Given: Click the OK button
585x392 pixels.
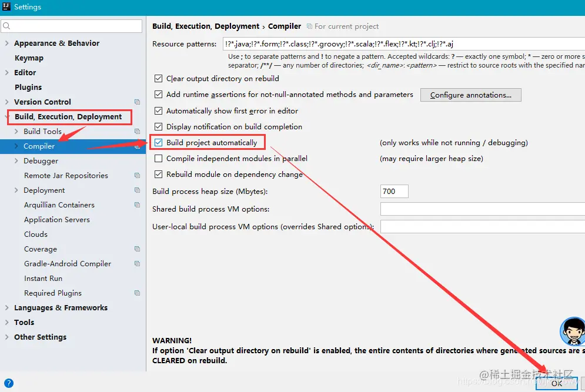Looking at the screenshot, I should 557,383.
